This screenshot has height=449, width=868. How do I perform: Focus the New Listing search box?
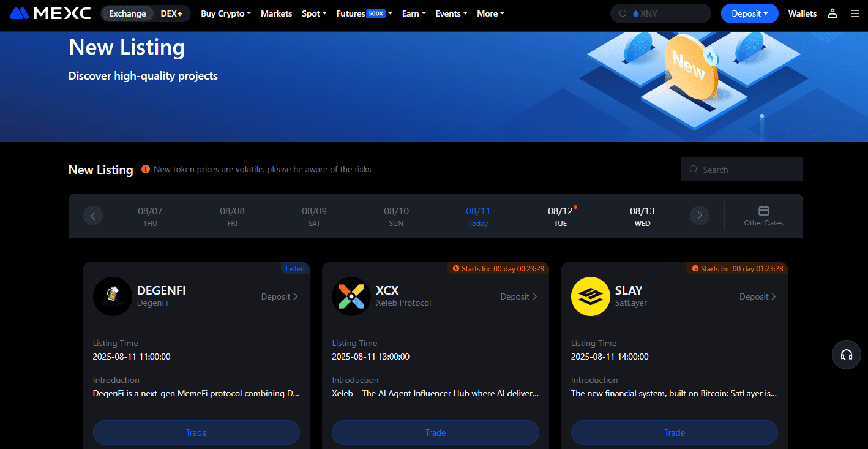(742, 170)
